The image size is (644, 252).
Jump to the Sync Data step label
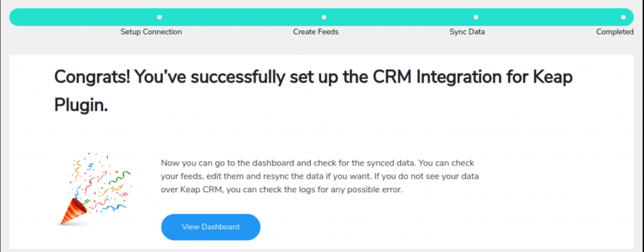point(467,31)
